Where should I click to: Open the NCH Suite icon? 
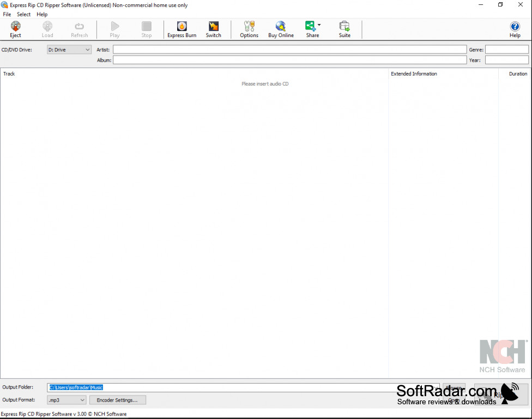pyautogui.click(x=344, y=29)
